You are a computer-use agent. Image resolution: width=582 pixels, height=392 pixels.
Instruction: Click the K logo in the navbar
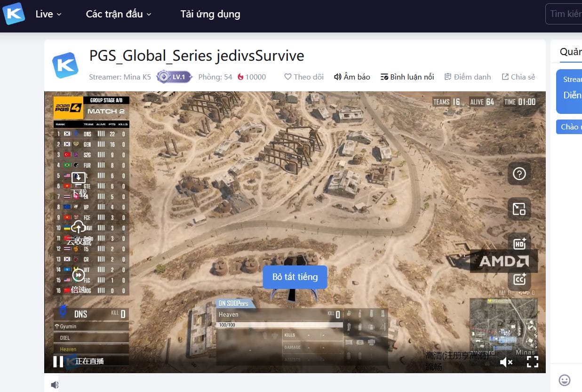14,14
